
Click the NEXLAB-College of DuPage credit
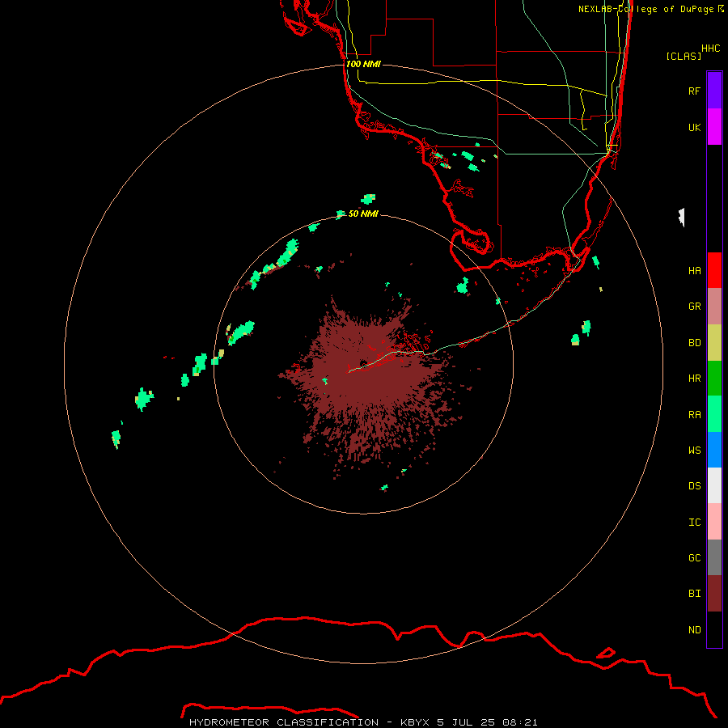pyautogui.click(x=645, y=9)
